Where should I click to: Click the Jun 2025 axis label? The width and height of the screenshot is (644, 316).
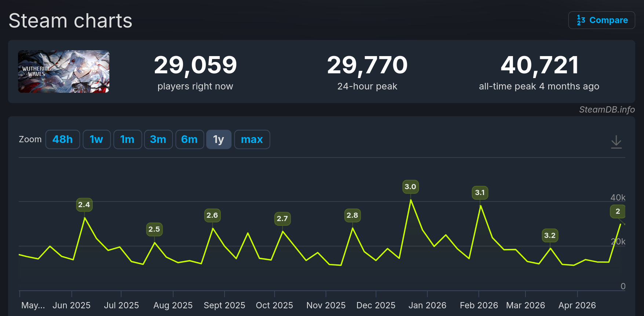point(72,305)
